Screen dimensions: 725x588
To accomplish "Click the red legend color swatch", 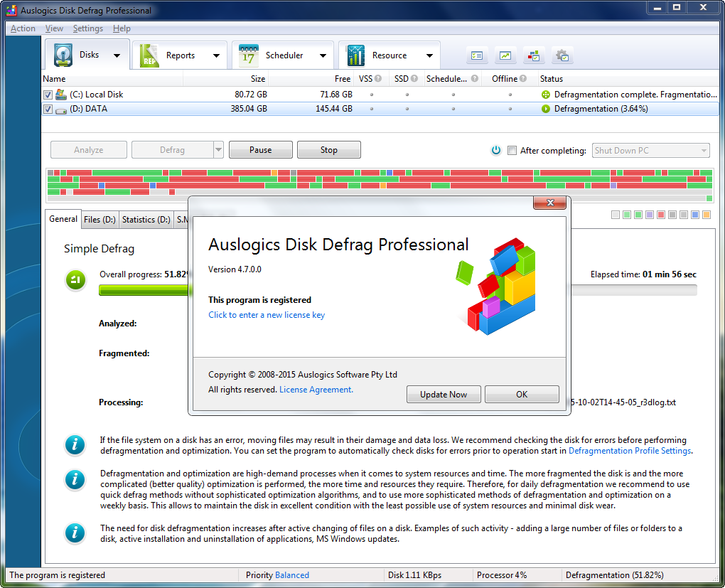I will pos(661,215).
